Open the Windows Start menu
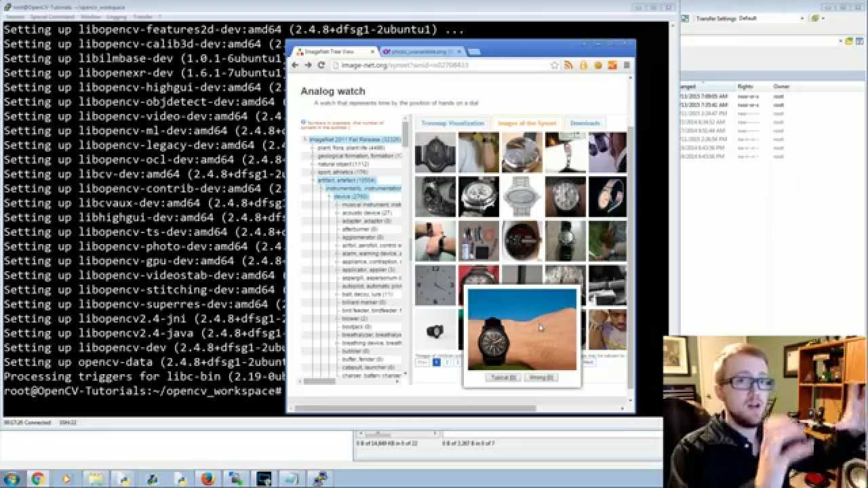This screenshot has width=868, height=488. coord(12,479)
